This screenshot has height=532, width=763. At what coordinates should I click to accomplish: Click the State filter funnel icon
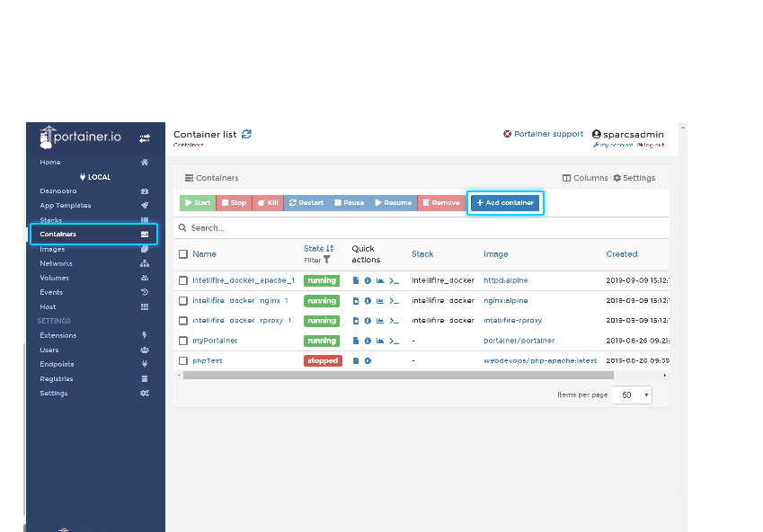click(327, 260)
